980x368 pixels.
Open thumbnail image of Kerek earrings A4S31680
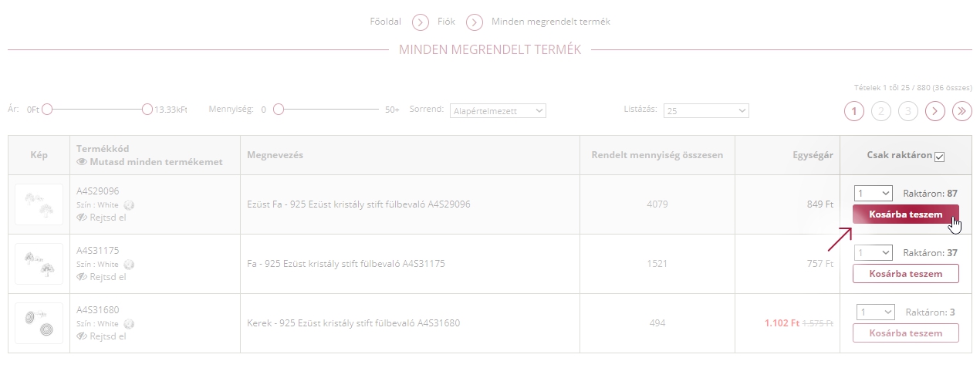tap(39, 323)
